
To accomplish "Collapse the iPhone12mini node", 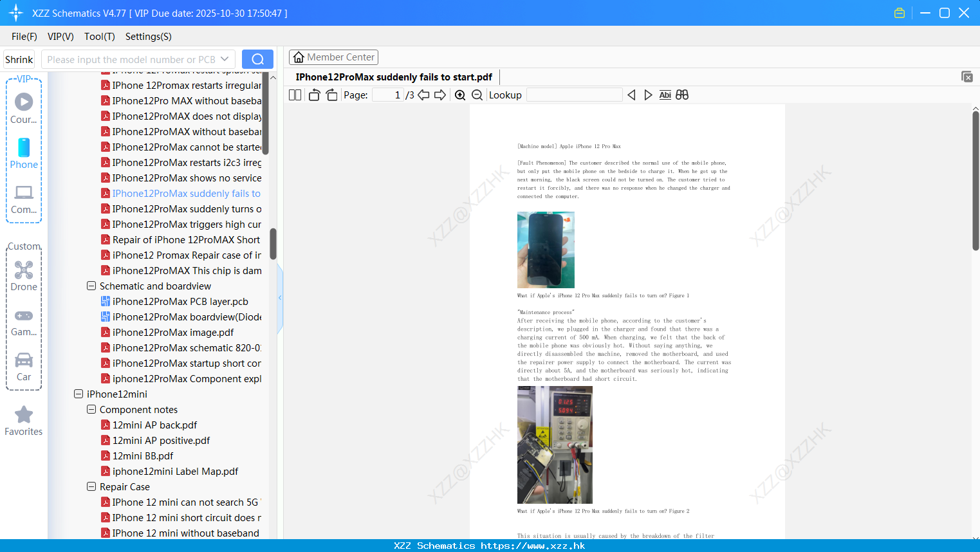I will (79, 394).
